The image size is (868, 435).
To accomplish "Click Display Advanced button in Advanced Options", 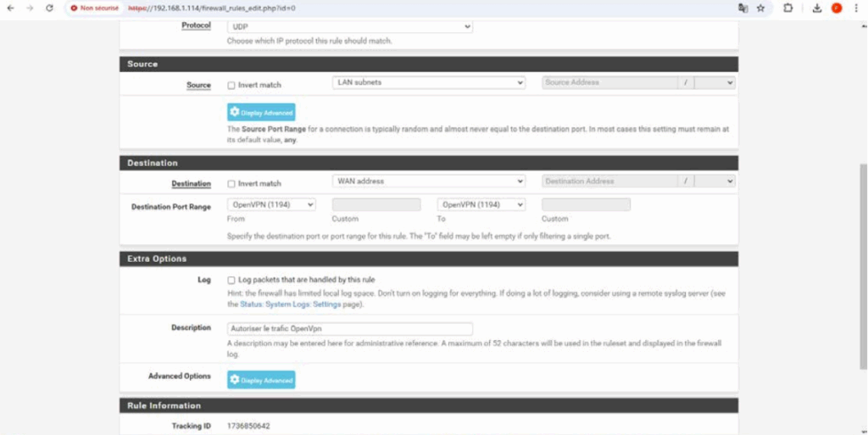I will tap(261, 380).
